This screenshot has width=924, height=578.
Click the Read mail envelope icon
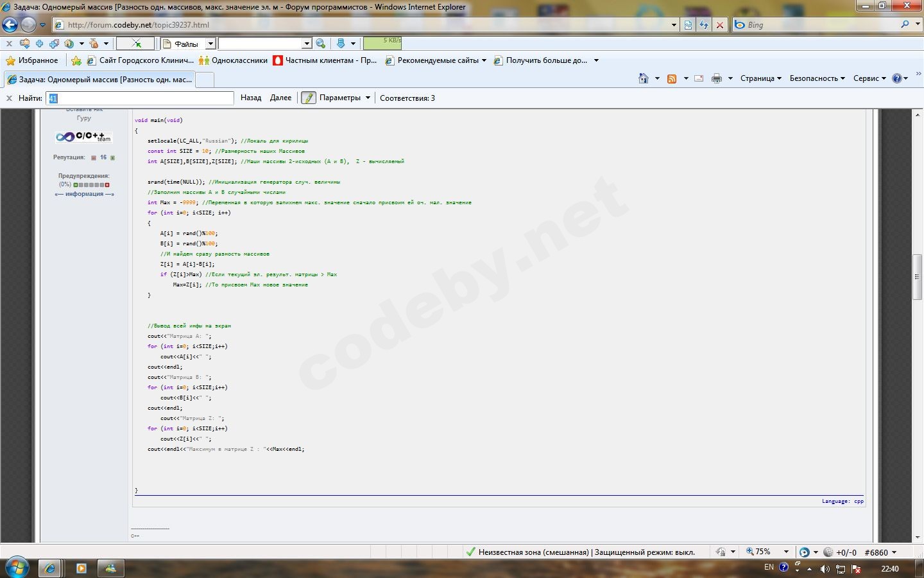(699, 78)
